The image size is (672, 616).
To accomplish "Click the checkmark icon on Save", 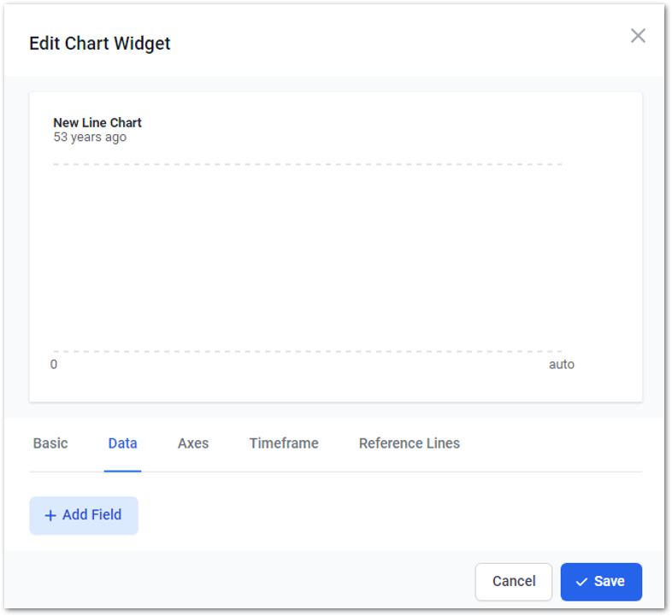I will click(x=581, y=582).
